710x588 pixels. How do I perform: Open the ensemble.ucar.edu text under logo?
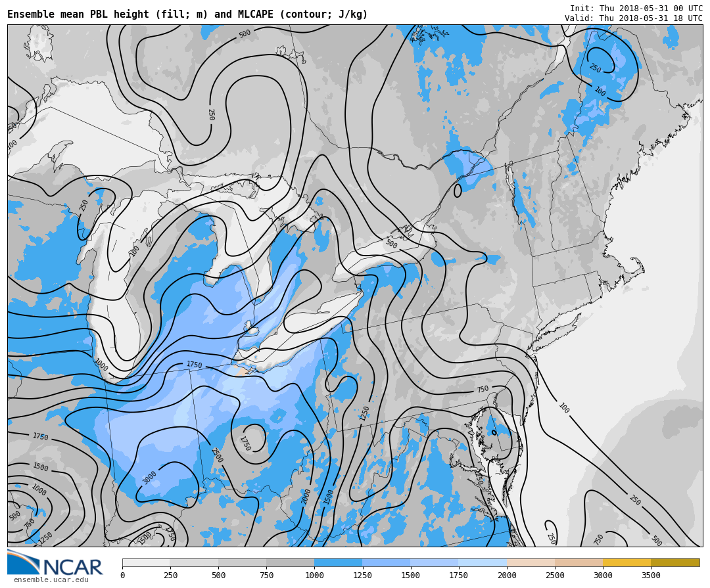(x=51, y=580)
